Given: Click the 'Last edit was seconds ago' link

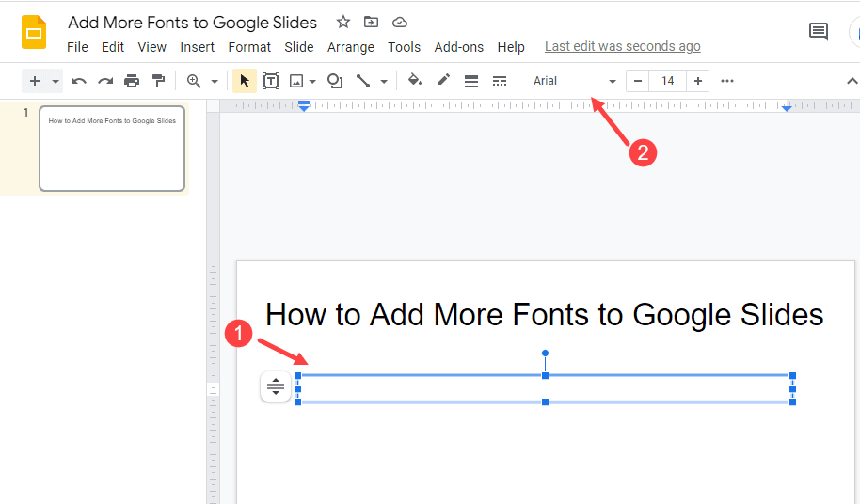Looking at the screenshot, I should coord(623,47).
